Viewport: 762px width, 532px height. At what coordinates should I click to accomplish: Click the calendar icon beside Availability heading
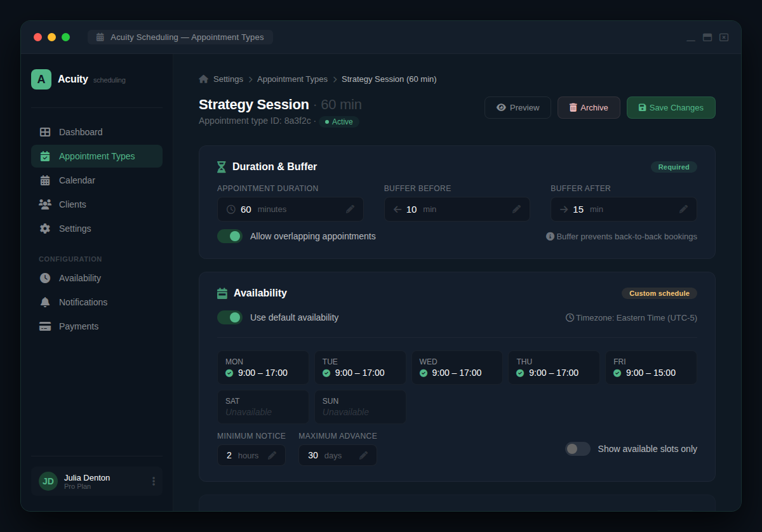click(222, 293)
